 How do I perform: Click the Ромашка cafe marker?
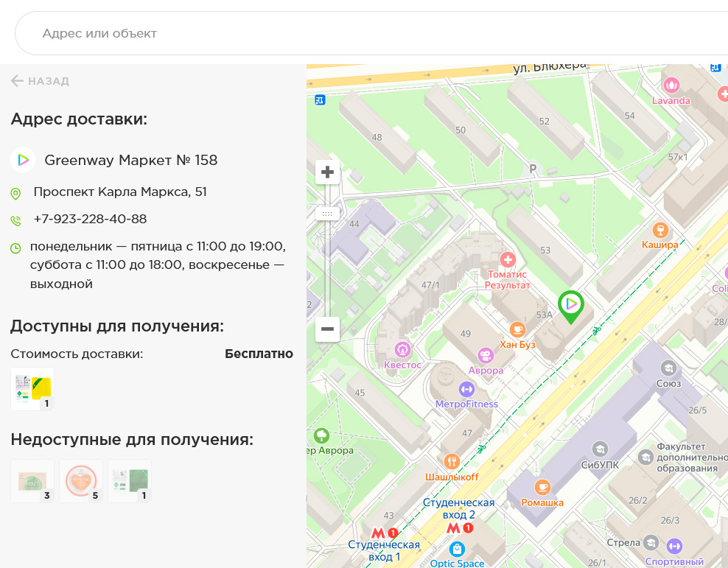542,487
